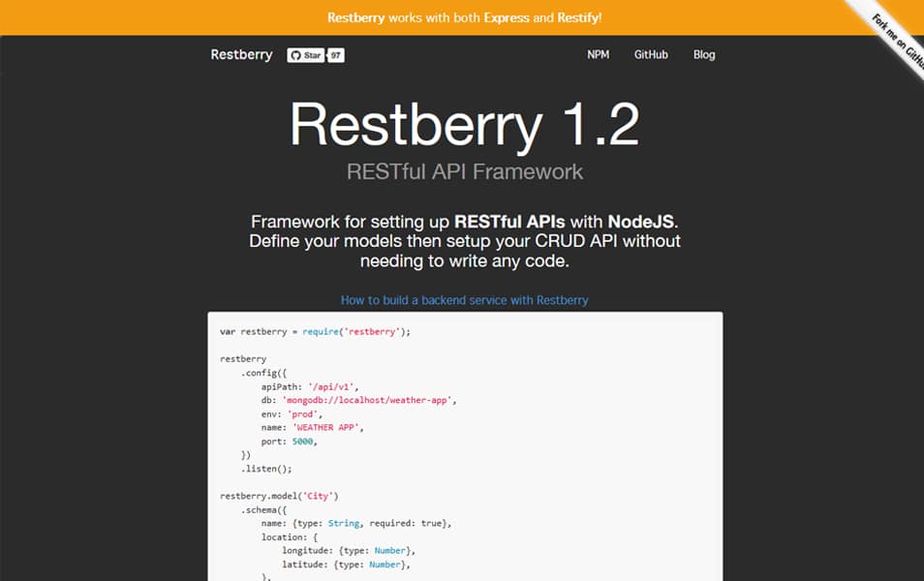Viewport: 924px width, 581px height.
Task: Click the City model definition line
Action: (x=281, y=496)
